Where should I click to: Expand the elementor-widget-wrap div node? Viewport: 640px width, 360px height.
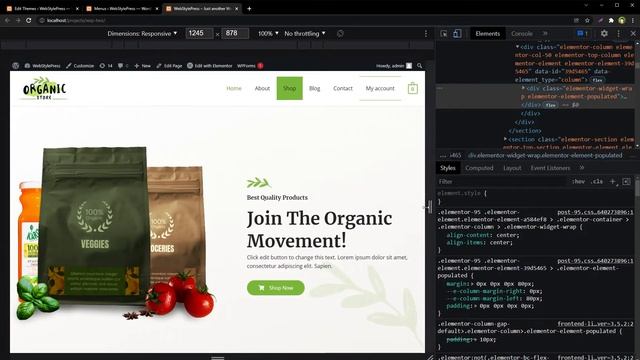523,88
